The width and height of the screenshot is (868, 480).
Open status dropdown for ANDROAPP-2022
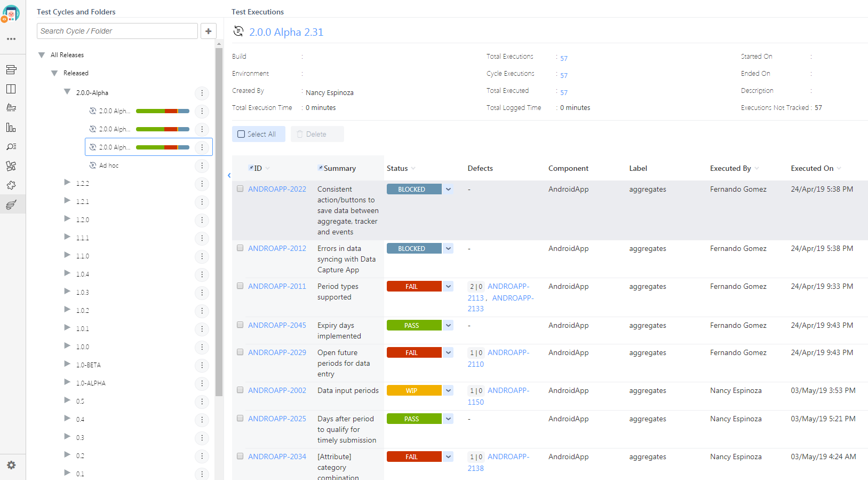click(448, 189)
